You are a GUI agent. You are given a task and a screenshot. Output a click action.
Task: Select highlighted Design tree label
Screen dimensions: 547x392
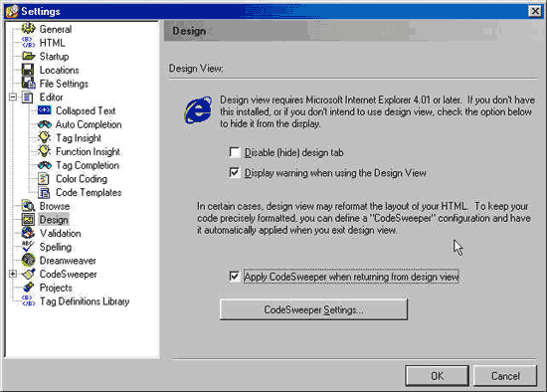[54, 220]
